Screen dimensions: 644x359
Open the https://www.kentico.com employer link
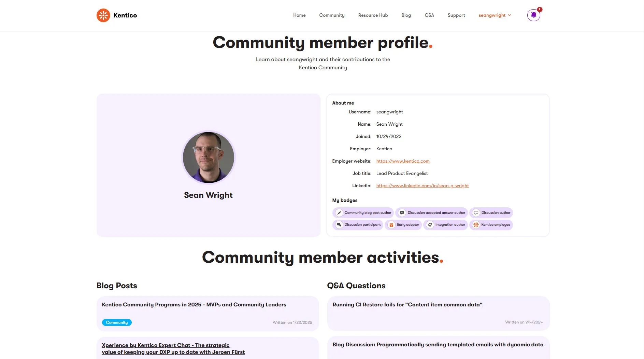[403, 161]
